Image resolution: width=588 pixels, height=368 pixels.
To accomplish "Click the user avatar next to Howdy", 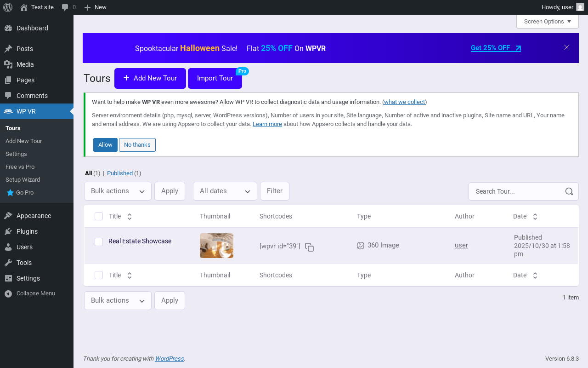I will [x=580, y=7].
